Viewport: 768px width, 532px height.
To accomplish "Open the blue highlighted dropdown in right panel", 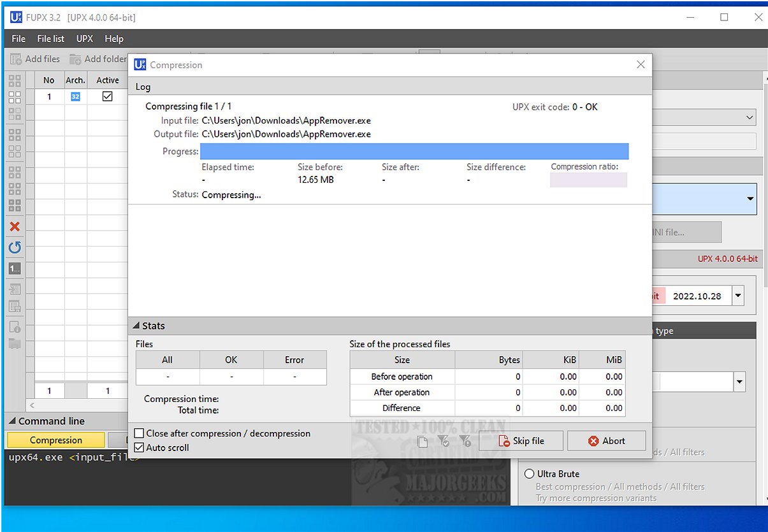I will [x=750, y=199].
